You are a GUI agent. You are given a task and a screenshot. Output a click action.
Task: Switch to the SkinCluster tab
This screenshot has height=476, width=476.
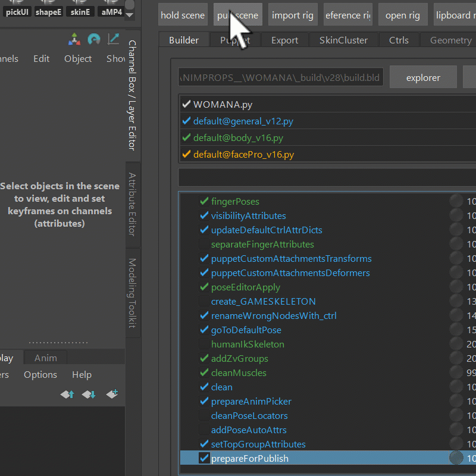[x=343, y=40]
